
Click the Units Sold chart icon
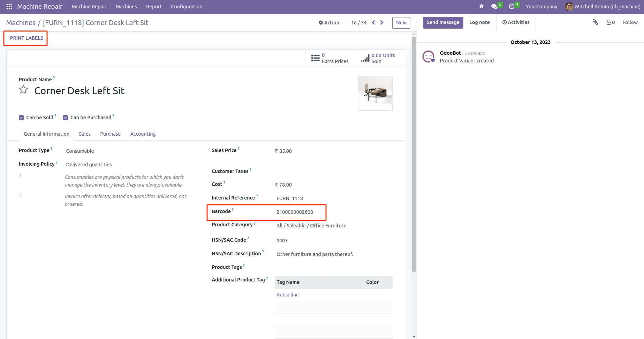pos(365,58)
